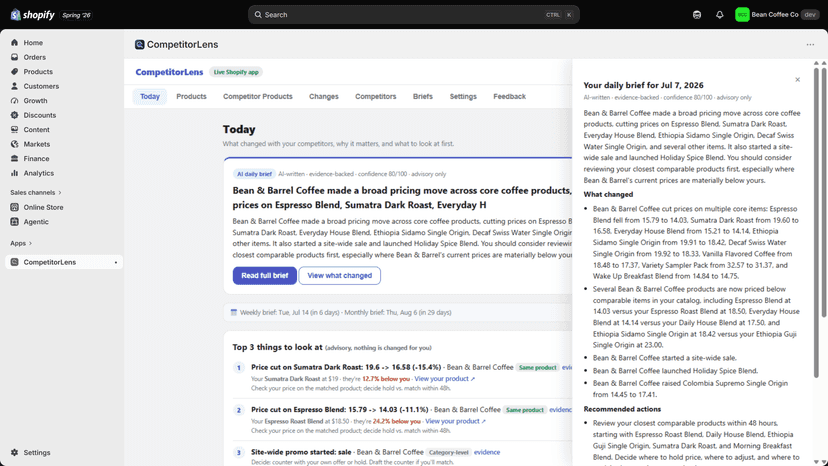828x466 pixels.
Task: Click the View what changed button
Action: click(340, 275)
